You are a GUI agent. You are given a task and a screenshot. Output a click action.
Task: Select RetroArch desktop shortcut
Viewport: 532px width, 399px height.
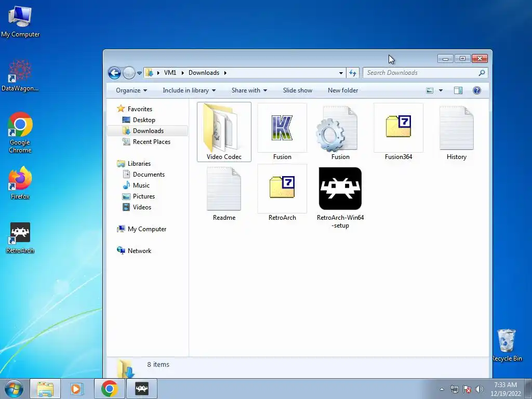coord(20,238)
